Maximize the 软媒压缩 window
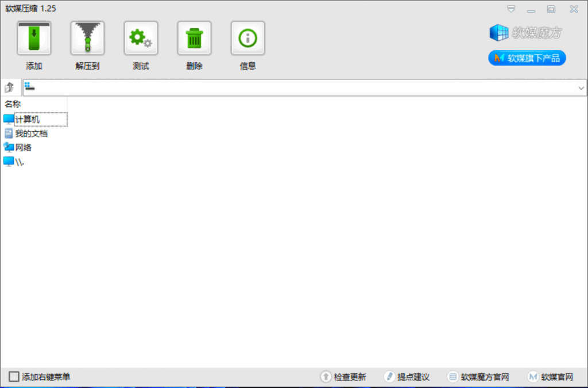Image resolution: width=588 pixels, height=388 pixels. point(551,9)
